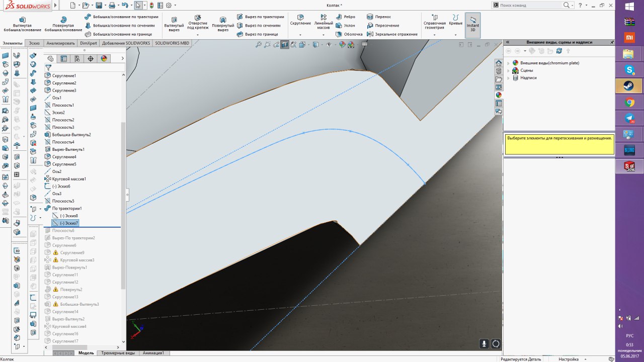The width and height of the screenshot is (644, 362).
Task: Click the Повернутая бобышка/основание tool
Action: tap(63, 24)
